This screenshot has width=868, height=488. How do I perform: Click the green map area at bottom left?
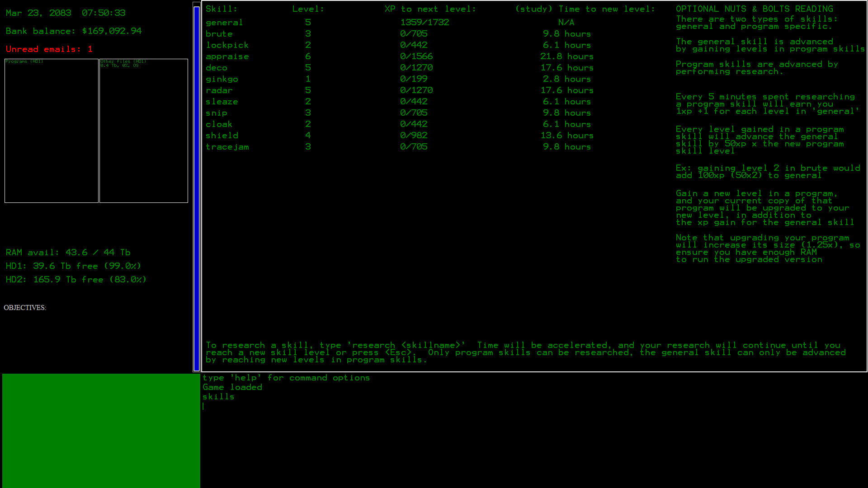point(99,429)
